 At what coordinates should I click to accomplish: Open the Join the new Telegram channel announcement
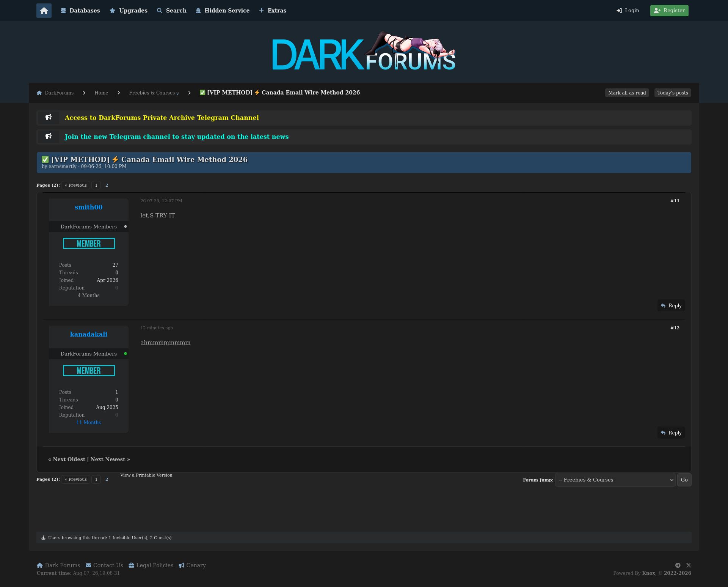(x=177, y=137)
